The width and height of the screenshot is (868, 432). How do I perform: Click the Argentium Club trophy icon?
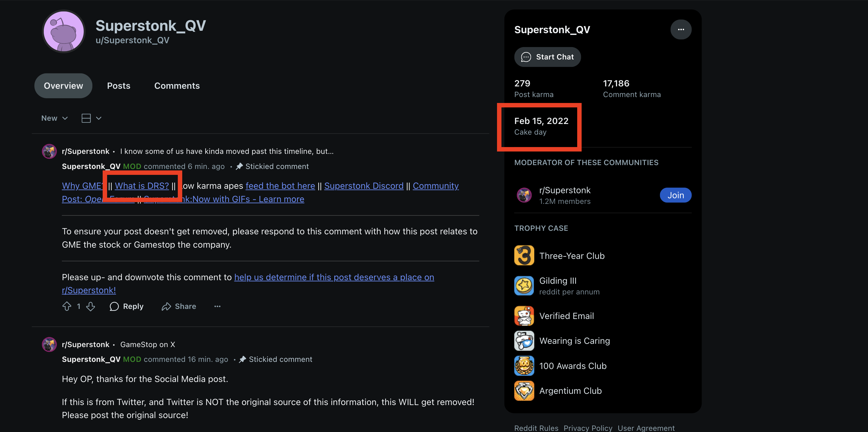pyautogui.click(x=524, y=391)
